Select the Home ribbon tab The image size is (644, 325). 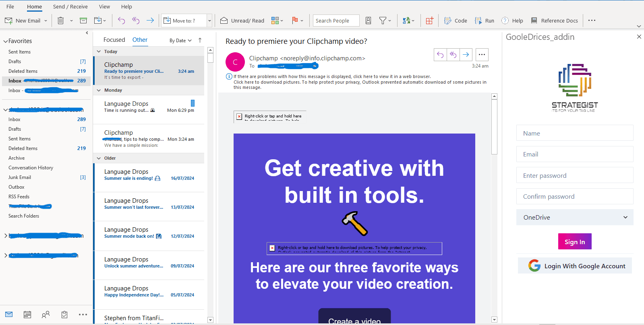pos(34,6)
